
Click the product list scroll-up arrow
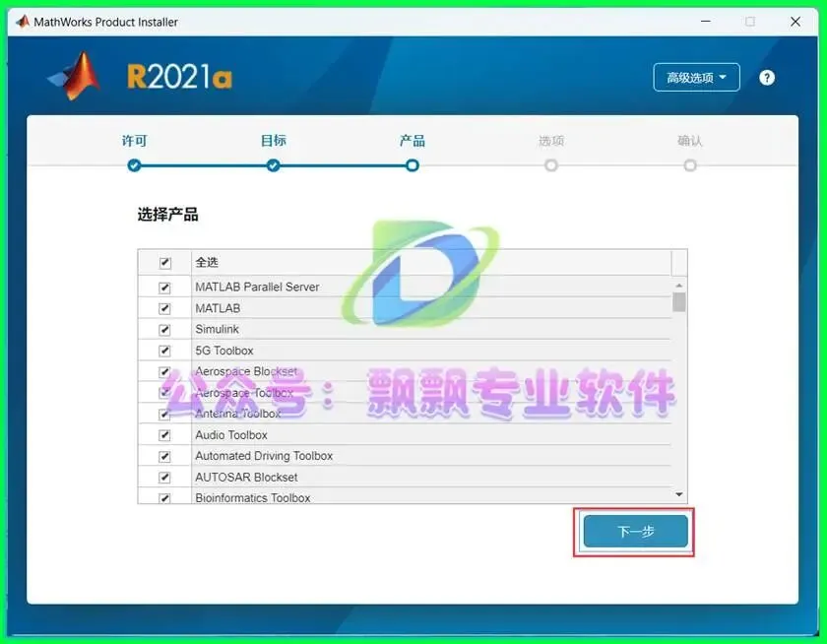coord(679,285)
